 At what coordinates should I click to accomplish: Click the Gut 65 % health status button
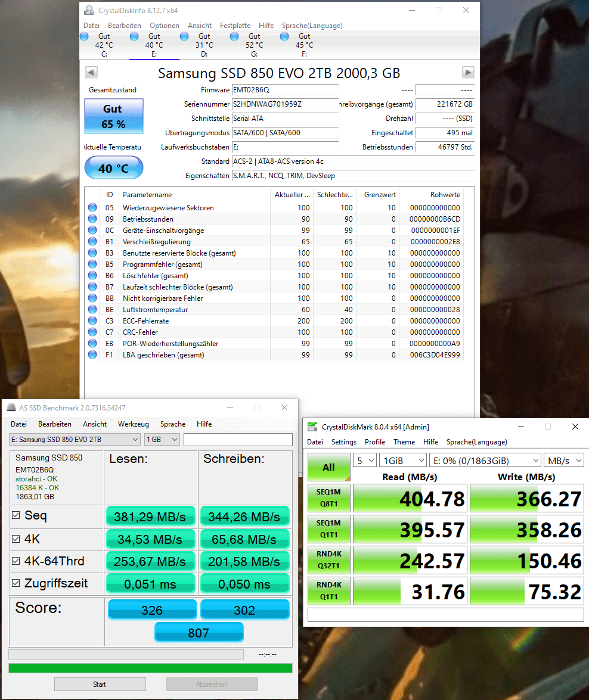tap(114, 116)
